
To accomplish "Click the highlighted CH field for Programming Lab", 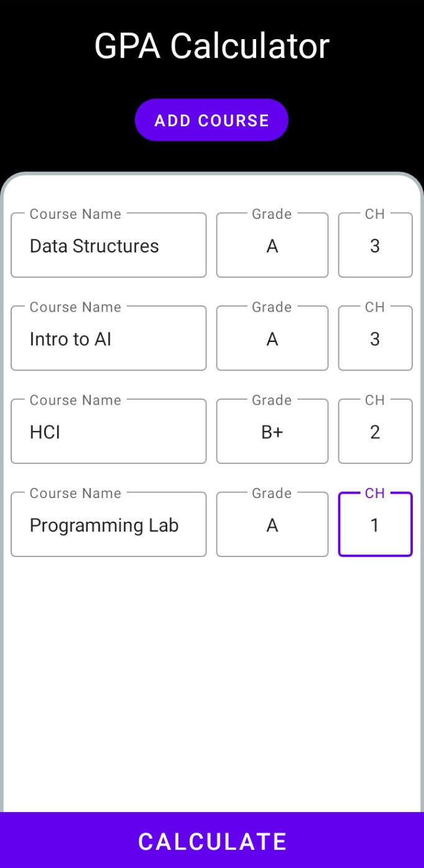I will (x=375, y=525).
